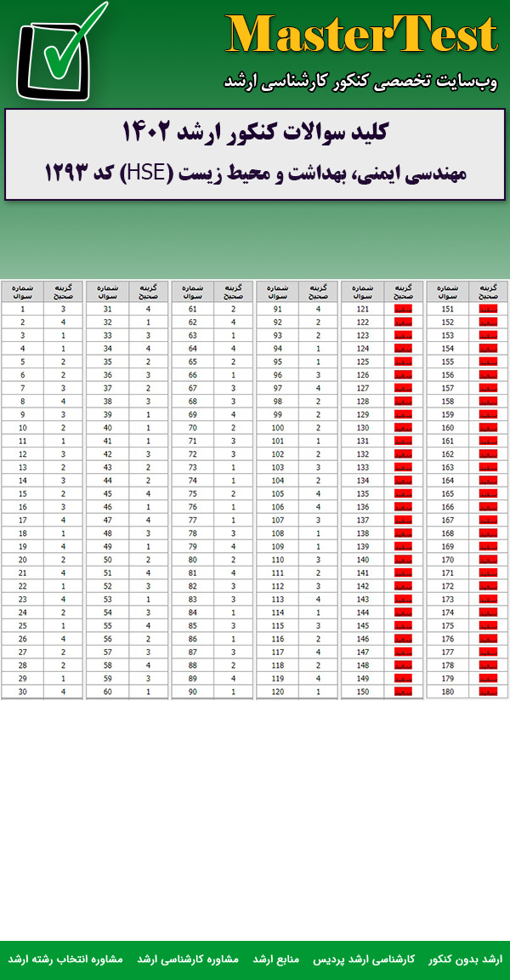Click the red answer cell for question 151

tap(488, 309)
